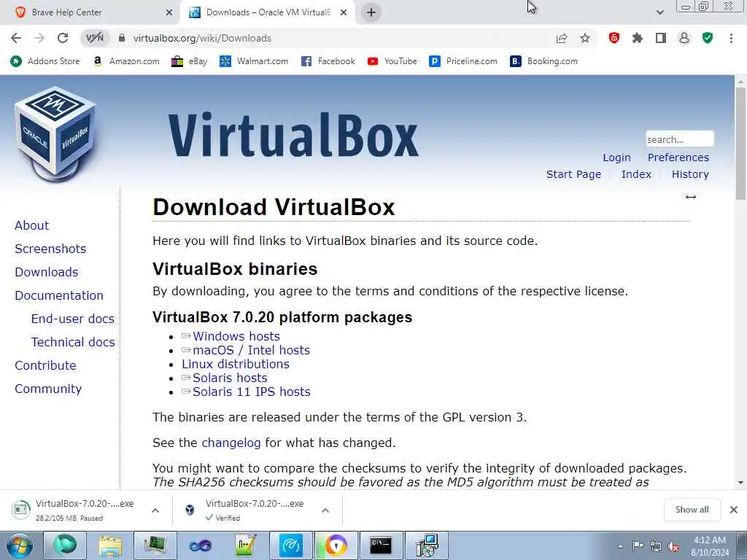Open the command prompt taskbar icon

tap(381, 545)
